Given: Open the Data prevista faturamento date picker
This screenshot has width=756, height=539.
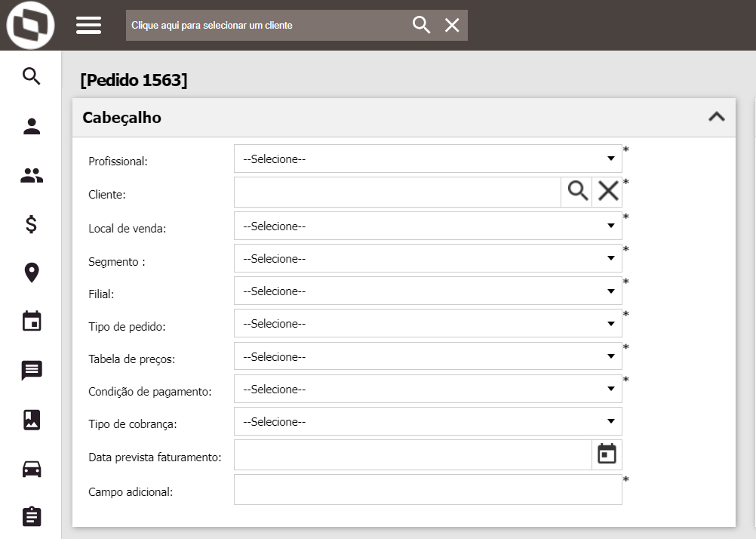Looking at the screenshot, I should click(x=607, y=454).
